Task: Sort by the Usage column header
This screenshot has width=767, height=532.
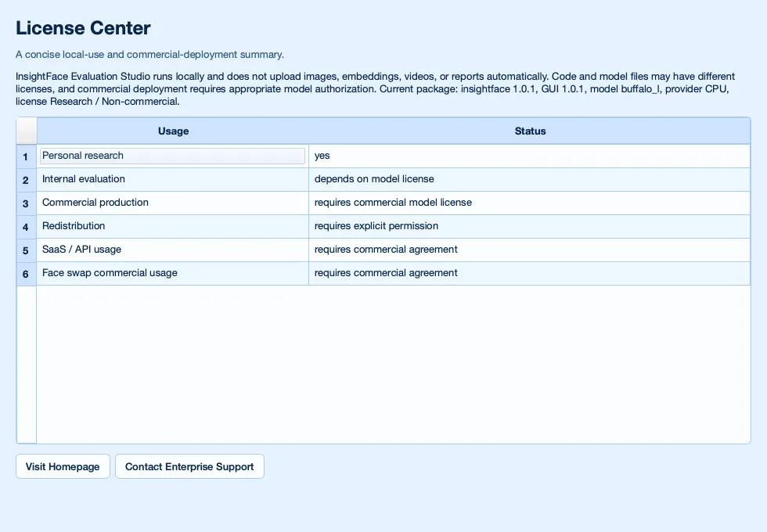Action: point(173,131)
